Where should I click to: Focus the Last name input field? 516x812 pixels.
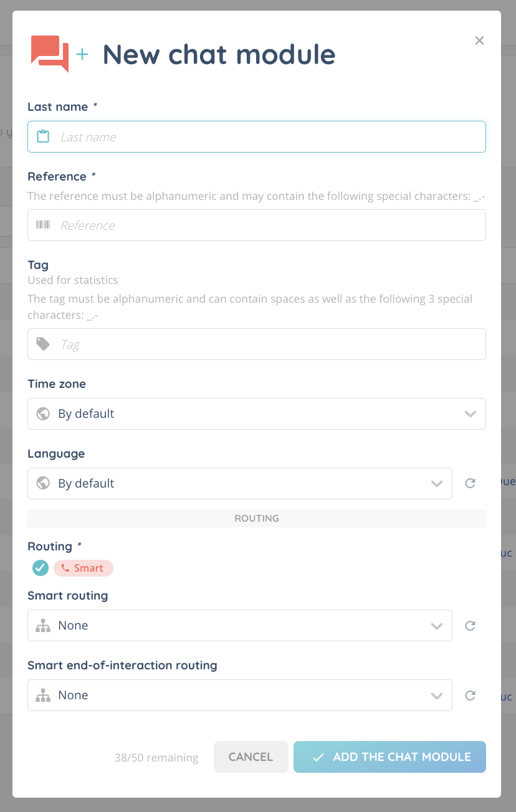tap(268, 137)
